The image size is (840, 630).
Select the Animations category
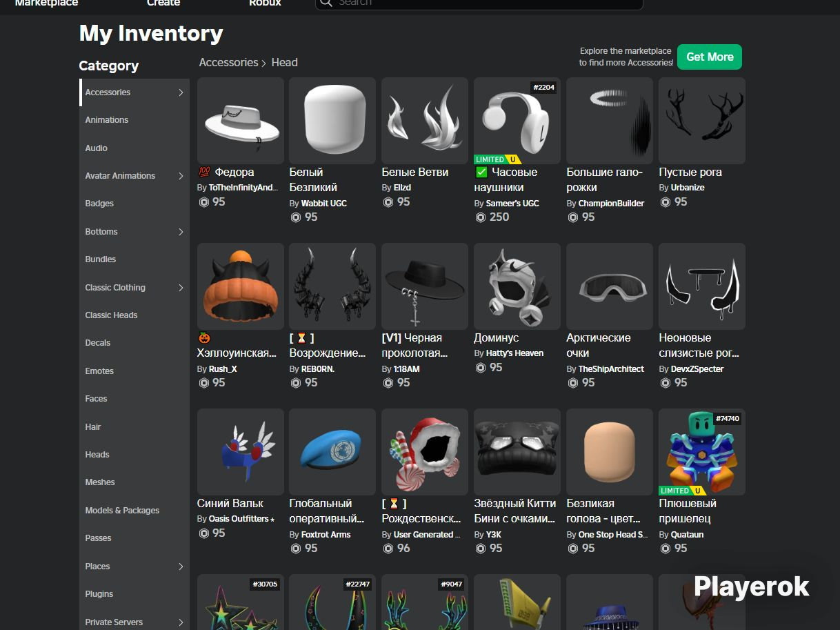[x=134, y=120]
